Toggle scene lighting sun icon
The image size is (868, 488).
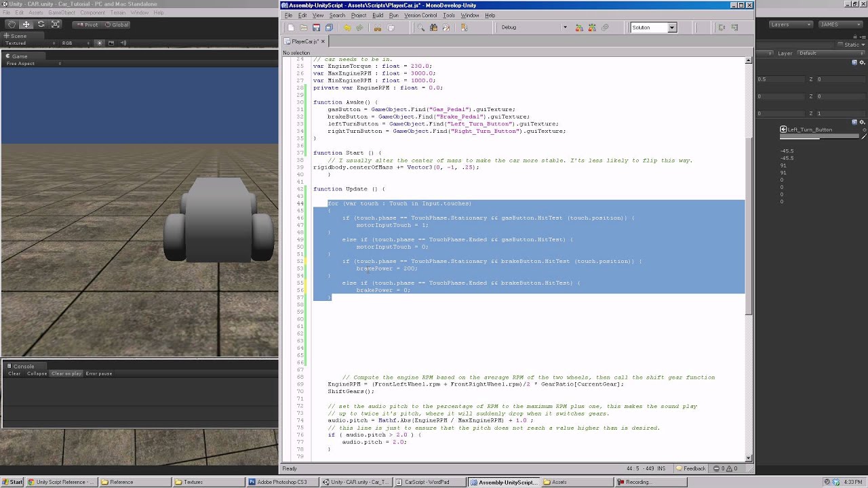[100, 43]
